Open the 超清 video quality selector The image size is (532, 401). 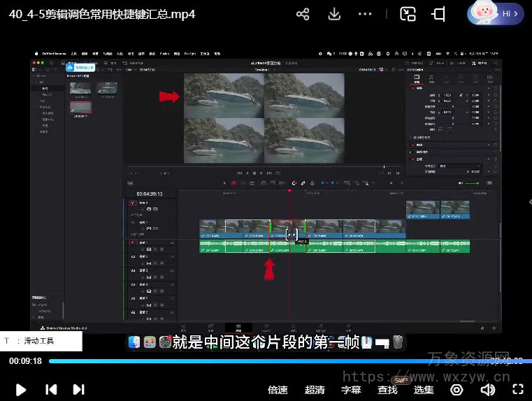point(315,390)
